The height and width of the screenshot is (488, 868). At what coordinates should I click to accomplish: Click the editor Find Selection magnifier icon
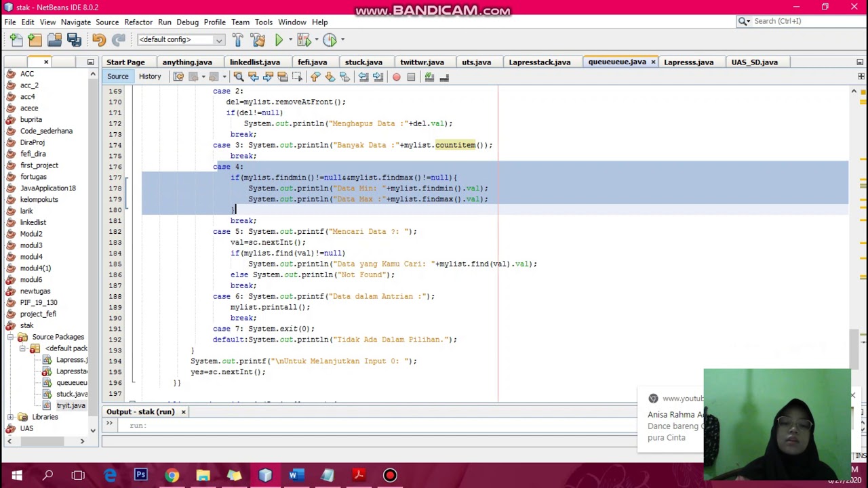click(x=238, y=77)
